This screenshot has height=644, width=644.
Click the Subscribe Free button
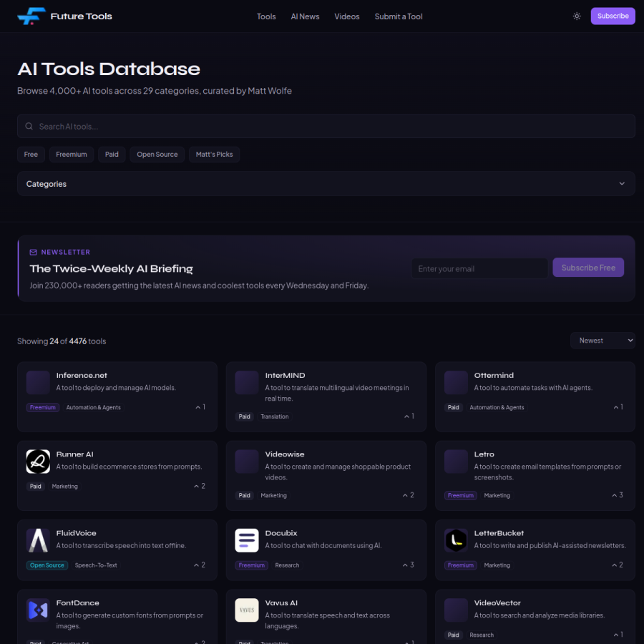(588, 268)
